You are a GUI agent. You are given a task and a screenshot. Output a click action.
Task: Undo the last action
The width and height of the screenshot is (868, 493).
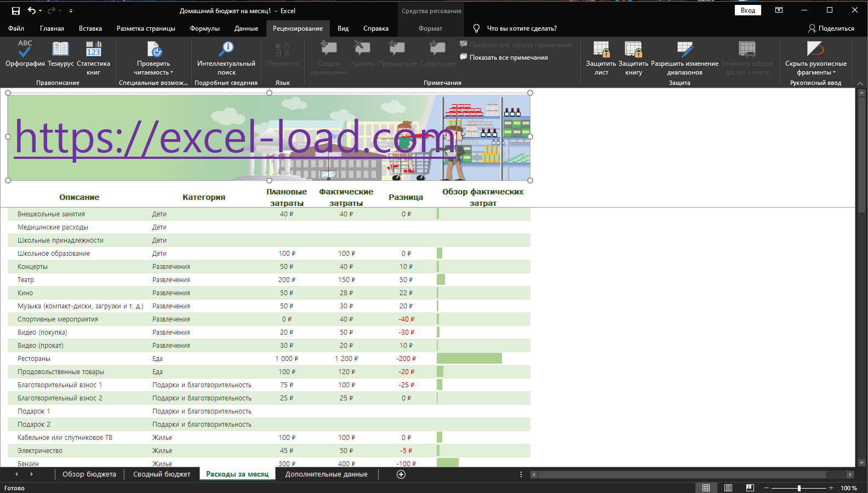click(31, 10)
